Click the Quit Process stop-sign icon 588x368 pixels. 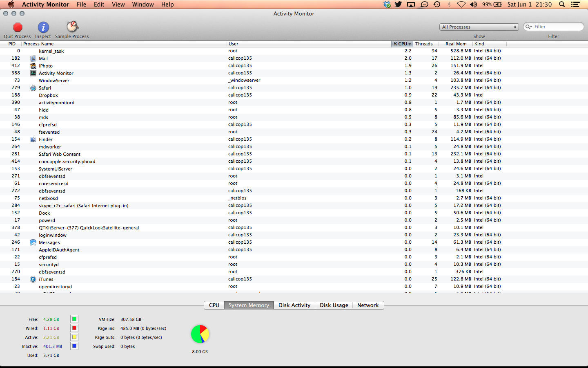pyautogui.click(x=18, y=27)
